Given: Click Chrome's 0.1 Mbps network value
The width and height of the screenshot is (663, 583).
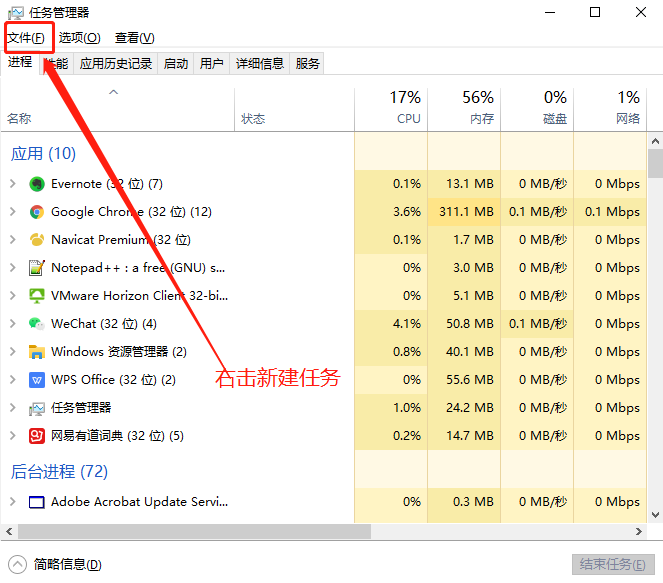Looking at the screenshot, I should tap(612, 212).
